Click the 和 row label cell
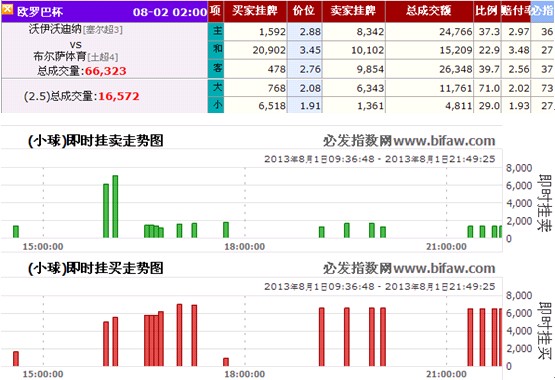555x380 pixels. [216, 50]
